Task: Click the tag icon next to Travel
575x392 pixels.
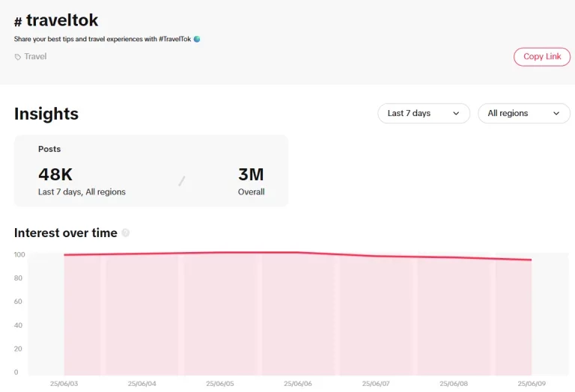Action: tap(18, 57)
